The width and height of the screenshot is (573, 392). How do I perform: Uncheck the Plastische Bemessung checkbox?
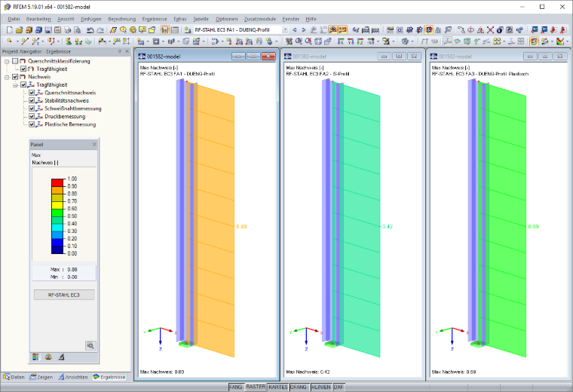[32, 124]
